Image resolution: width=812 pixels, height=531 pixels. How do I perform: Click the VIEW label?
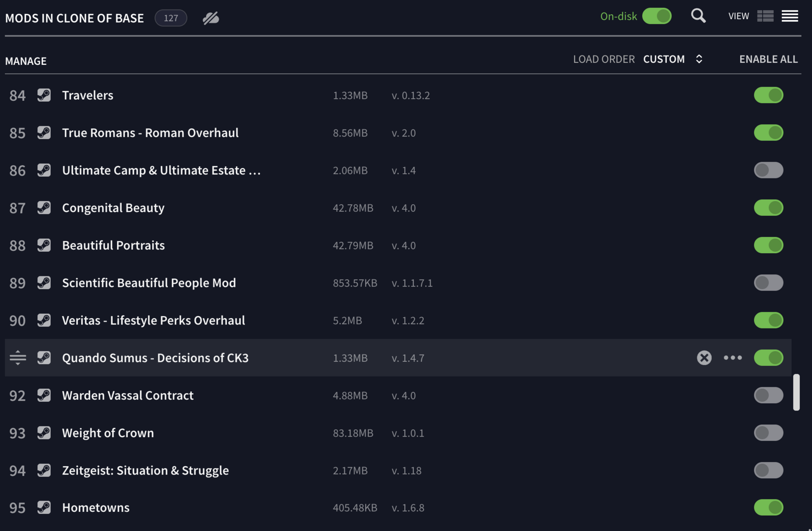coord(739,16)
